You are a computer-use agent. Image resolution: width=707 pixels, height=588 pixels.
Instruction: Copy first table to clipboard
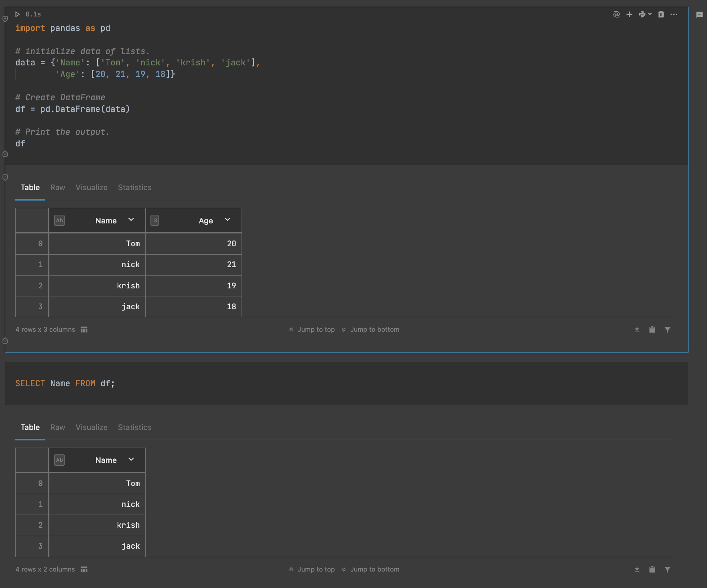652,330
